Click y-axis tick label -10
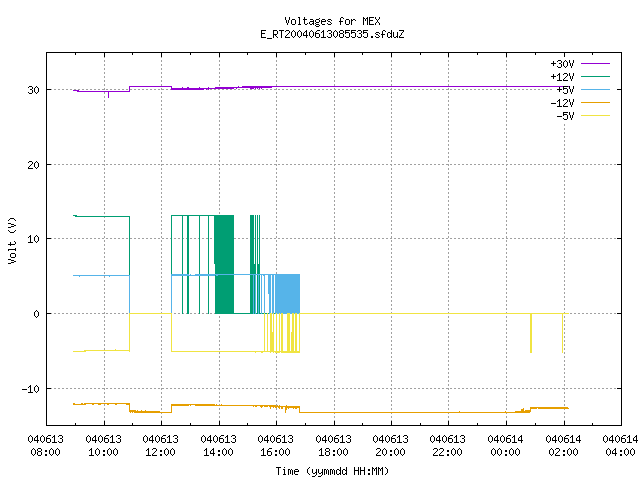This screenshot has width=640, height=480. (x=31, y=389)
